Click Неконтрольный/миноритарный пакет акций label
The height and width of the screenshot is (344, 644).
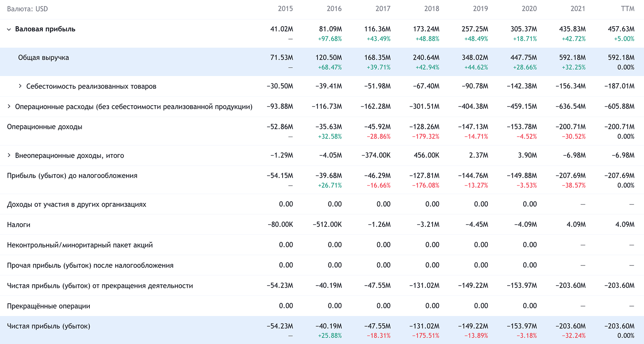click(80, 245)
